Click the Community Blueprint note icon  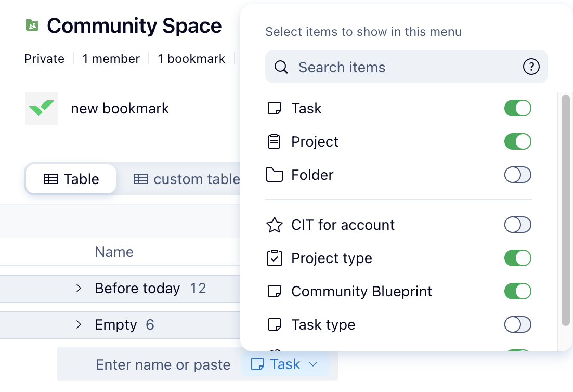coord(274,292)
